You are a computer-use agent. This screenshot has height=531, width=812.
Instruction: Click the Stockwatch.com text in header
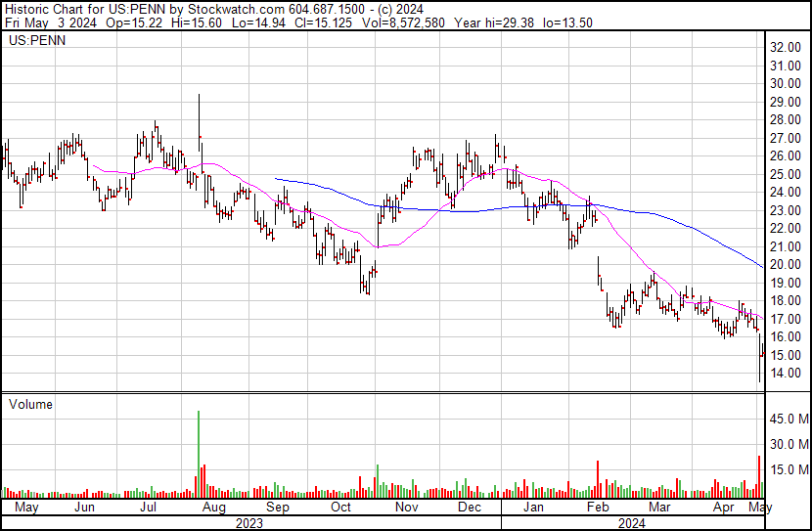pyautogui.click(x=236, y=10)
